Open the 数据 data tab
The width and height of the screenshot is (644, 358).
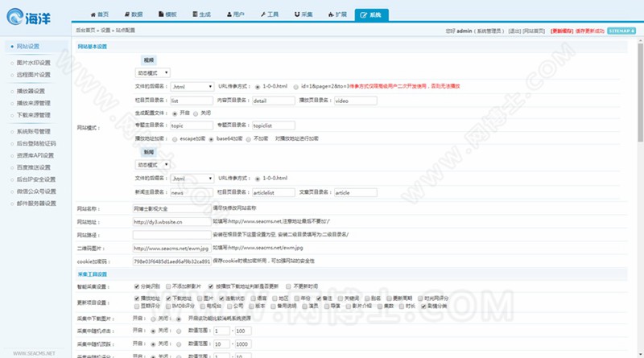(134, 14)
